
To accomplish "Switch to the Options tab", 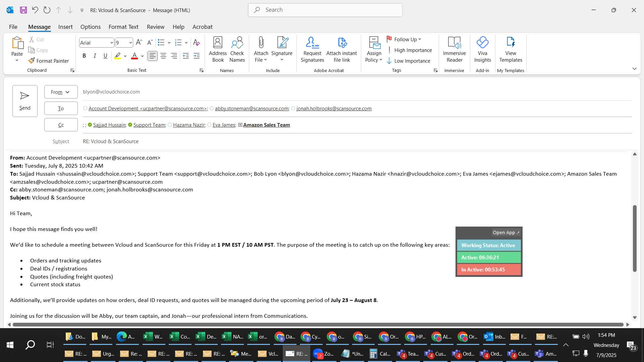I will [x=90, y=27].
